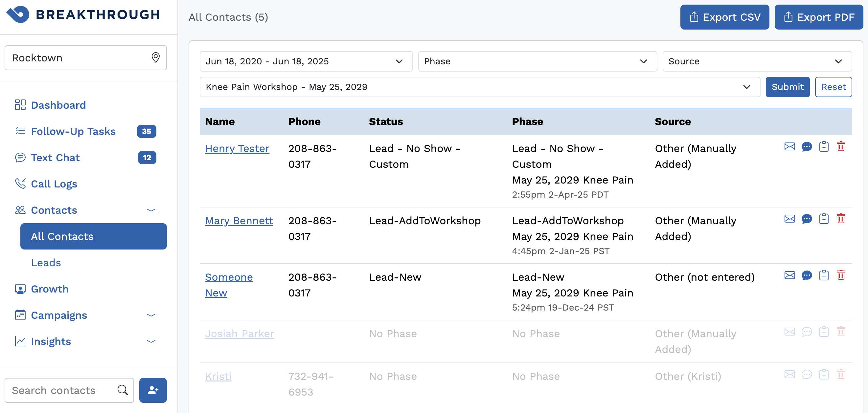Image resolution: width=868 pixels, height=413 pixels.
Task: Click the search contacts magnifier icon
Action: 123,390
